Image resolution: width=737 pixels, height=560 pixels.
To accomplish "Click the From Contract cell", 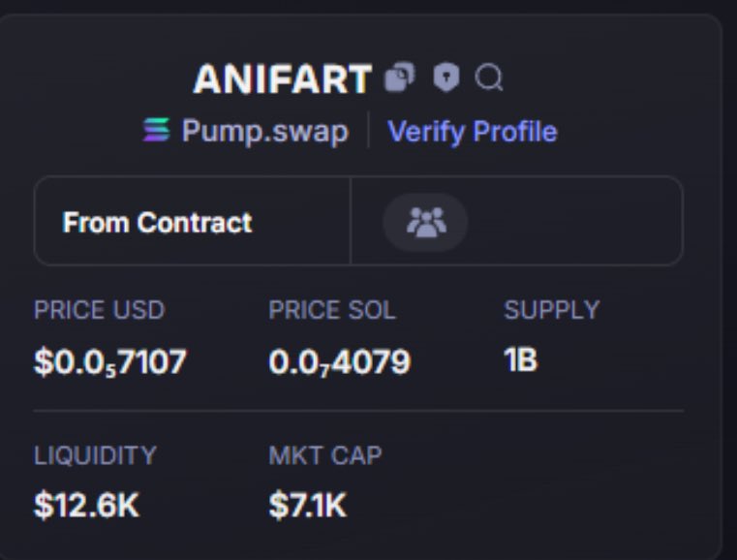I will click(193, 221).
